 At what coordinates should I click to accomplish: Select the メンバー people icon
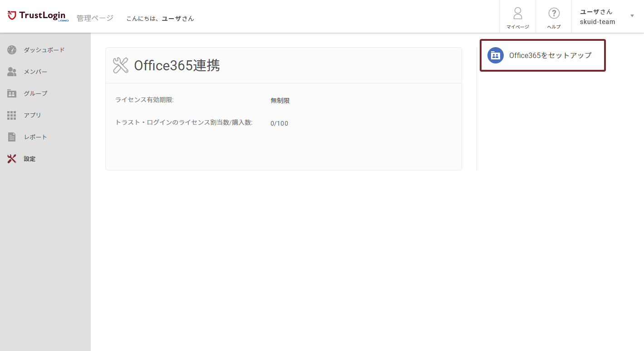pos(11,71)
